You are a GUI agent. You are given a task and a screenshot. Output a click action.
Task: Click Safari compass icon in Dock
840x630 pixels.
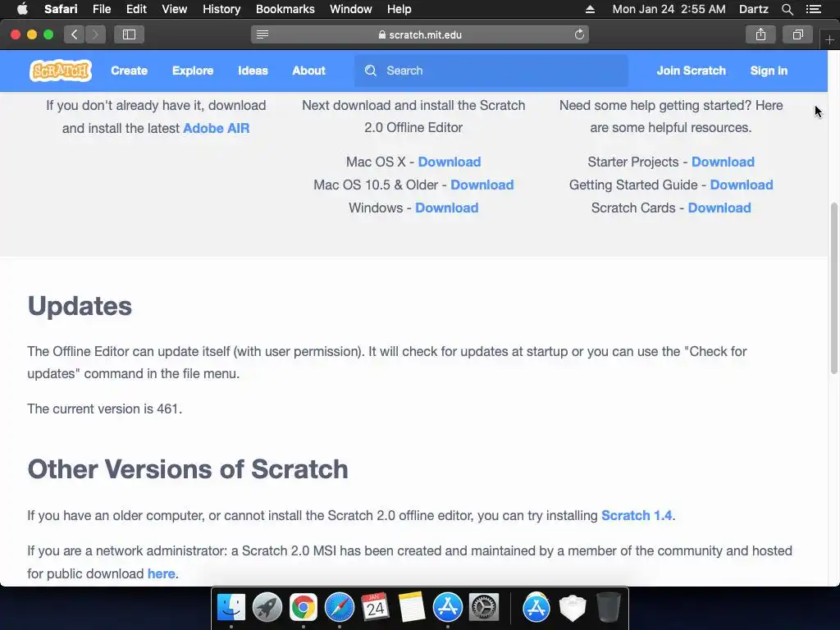339,608
